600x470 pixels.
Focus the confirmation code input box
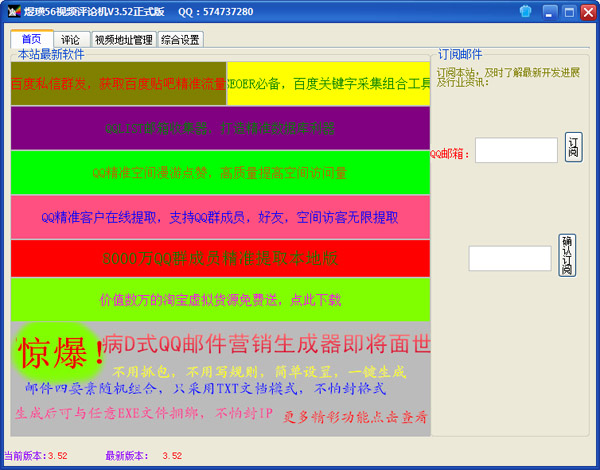point(510,258)
